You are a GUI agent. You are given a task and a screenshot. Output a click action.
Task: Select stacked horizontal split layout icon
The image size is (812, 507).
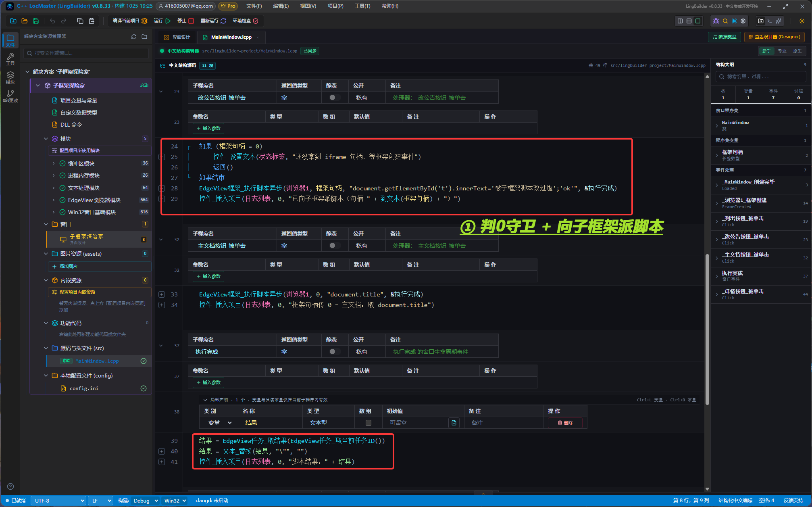point(689,21)
